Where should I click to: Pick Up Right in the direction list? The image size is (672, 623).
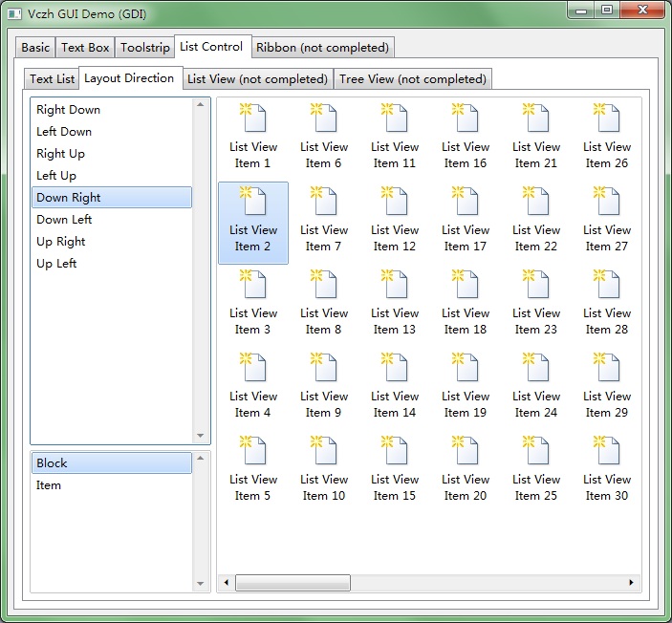pos(112,241)
